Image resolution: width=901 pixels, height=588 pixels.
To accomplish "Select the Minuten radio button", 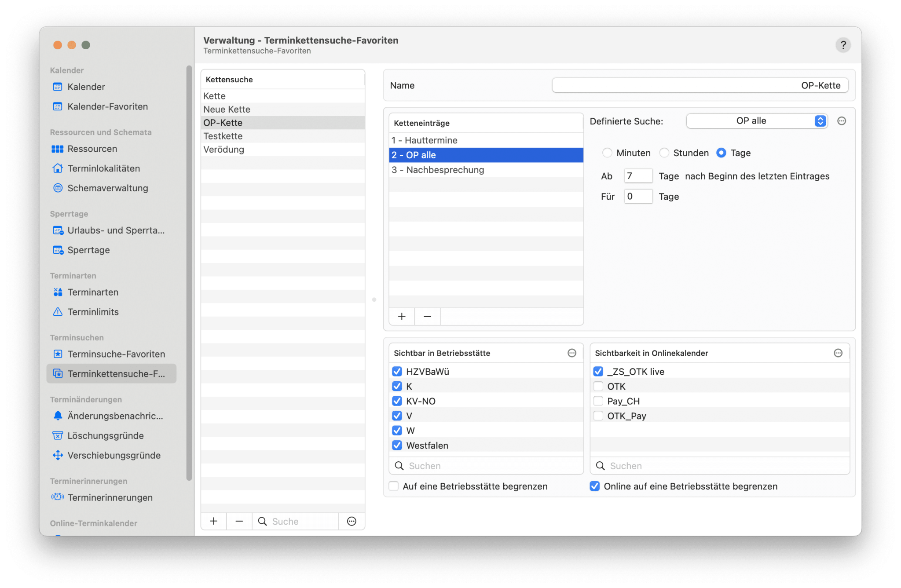I will pyautogui.click(x=607, y=153).
